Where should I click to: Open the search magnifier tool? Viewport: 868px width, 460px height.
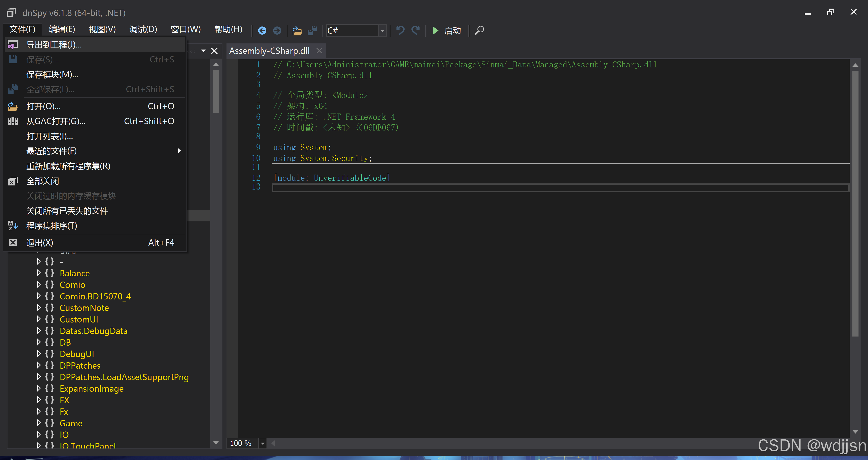[479, 31]
